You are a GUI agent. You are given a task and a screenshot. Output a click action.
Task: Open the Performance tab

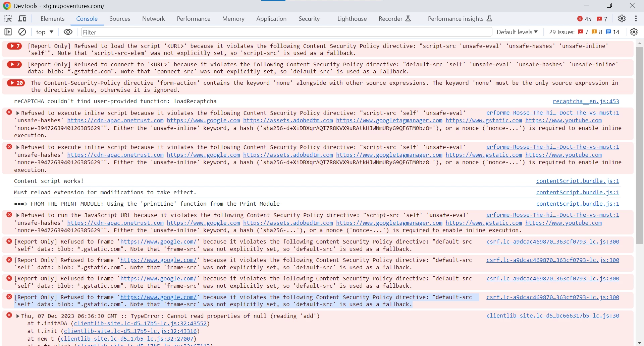tap(194, 19)
